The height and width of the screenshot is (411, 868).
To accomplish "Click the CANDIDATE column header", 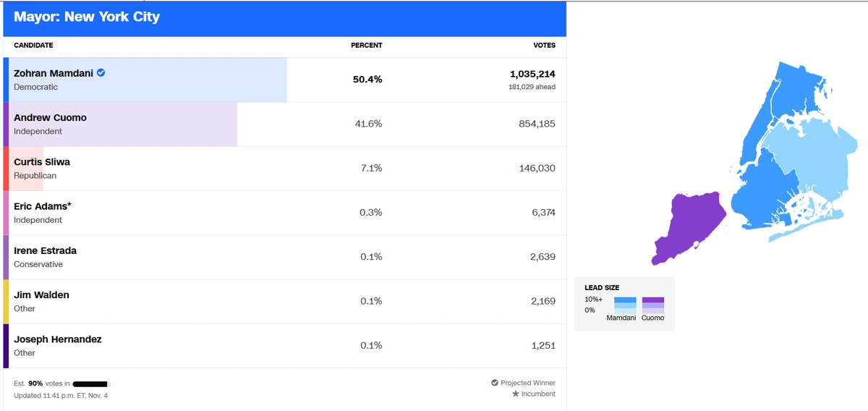I will pyautogui.click(x=33, y=46).
